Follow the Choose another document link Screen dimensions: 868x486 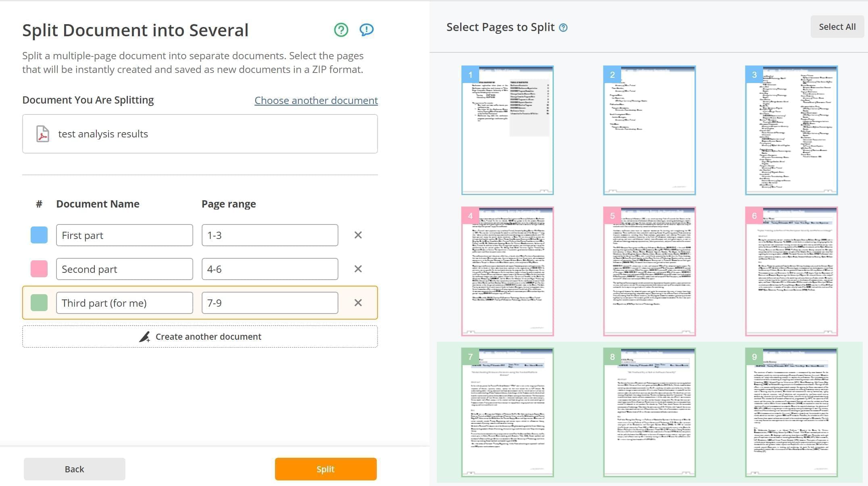coord(316,100)
